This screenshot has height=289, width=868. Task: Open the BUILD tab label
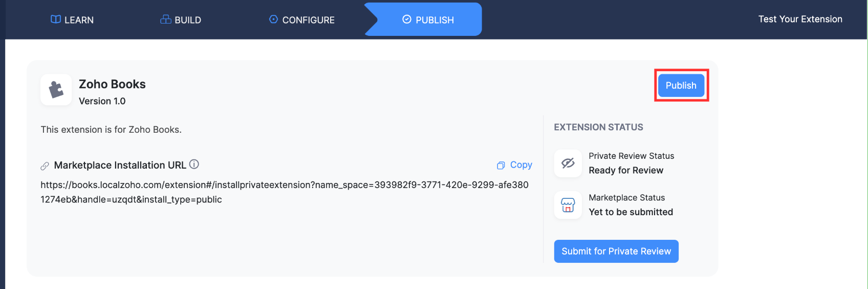point(188,20)
